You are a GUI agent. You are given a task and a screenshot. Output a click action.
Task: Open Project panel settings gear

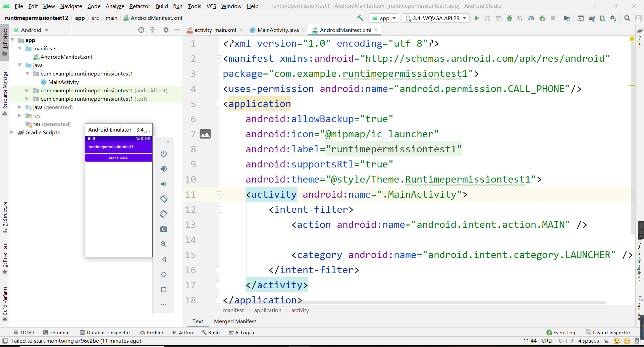click(166, 30)
